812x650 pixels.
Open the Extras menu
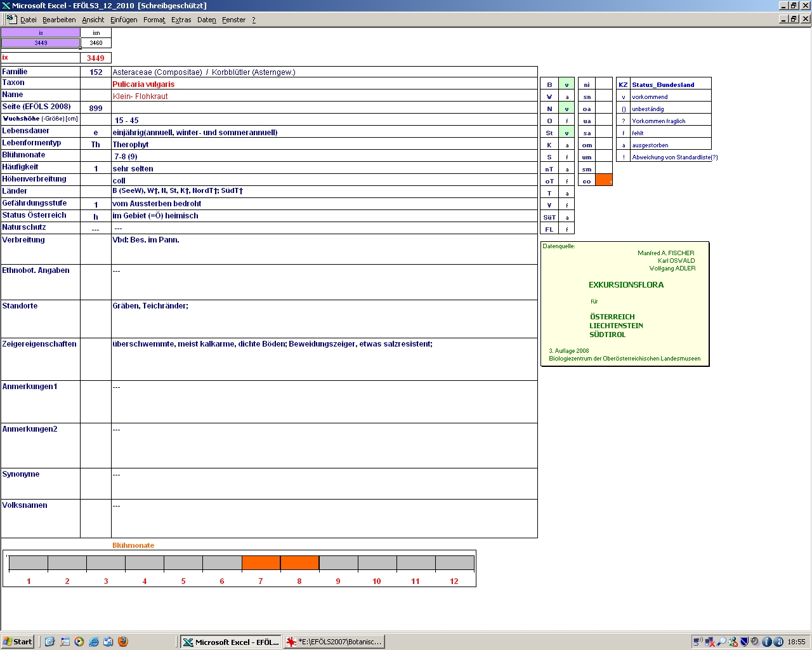pos(181,20)
